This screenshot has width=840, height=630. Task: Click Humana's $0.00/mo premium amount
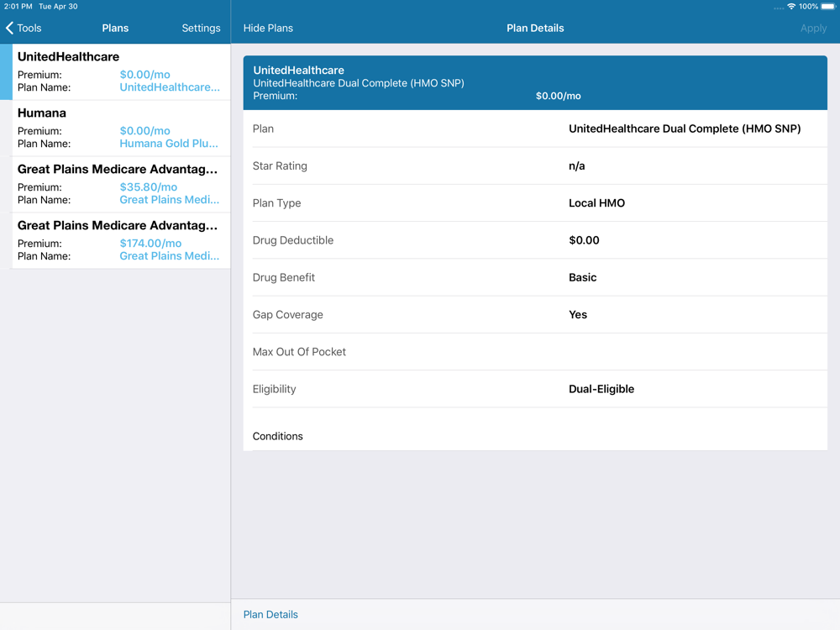point(144,131)
